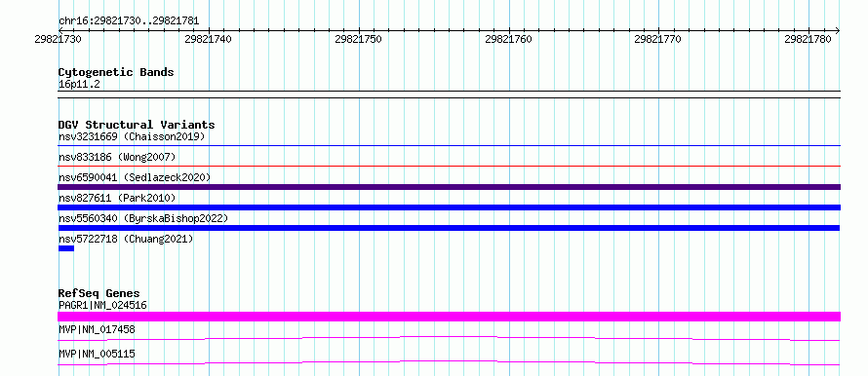The height and width of the screenshot is (376, 868).
Task: Click the PAGR1|NM_024516 gene label
Action: 102,305
